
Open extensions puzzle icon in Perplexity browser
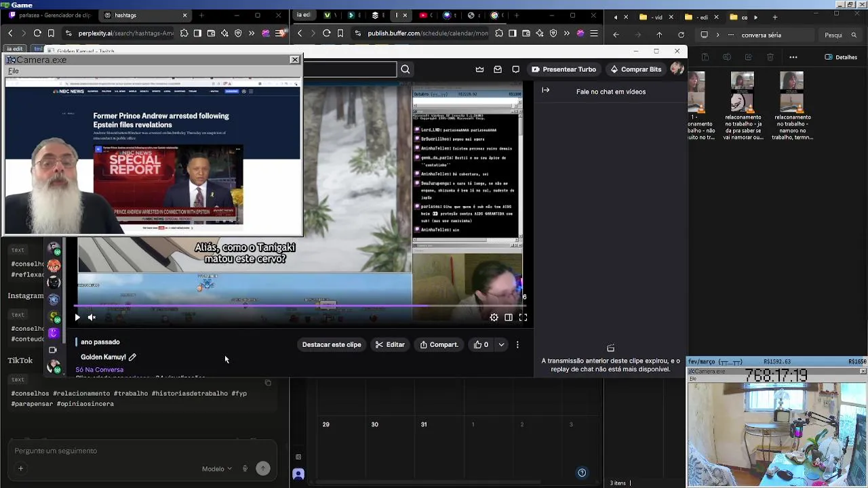click(184, 33)
